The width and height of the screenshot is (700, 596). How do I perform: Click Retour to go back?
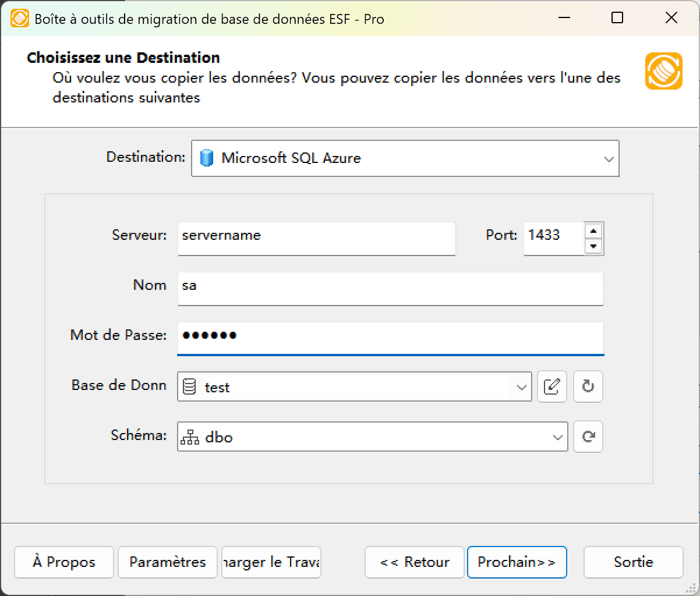pyautogui.click(x=414, y=562)
